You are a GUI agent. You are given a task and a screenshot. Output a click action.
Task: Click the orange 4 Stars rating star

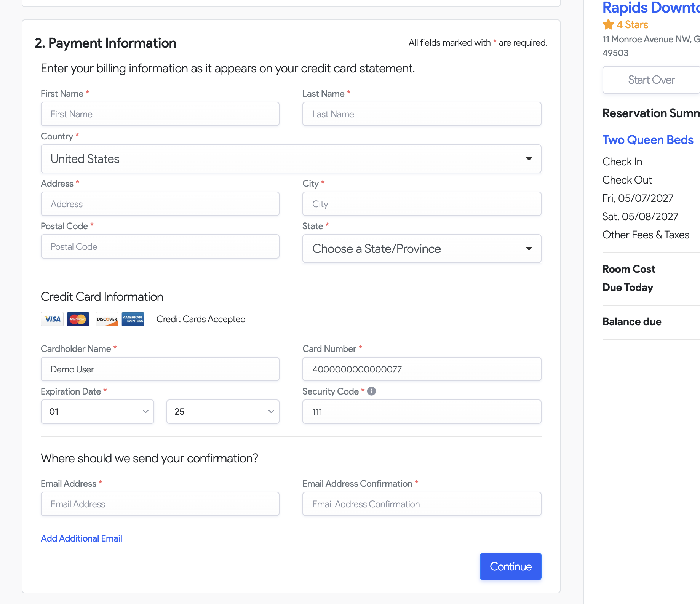[608, 24]
